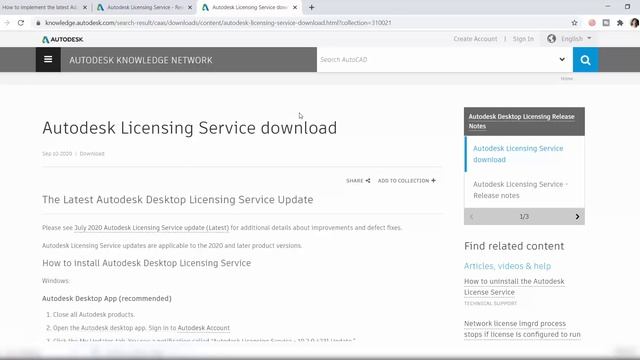Reload the page in the browser
This screenshot has width=640, height=360.
[21, 23]
